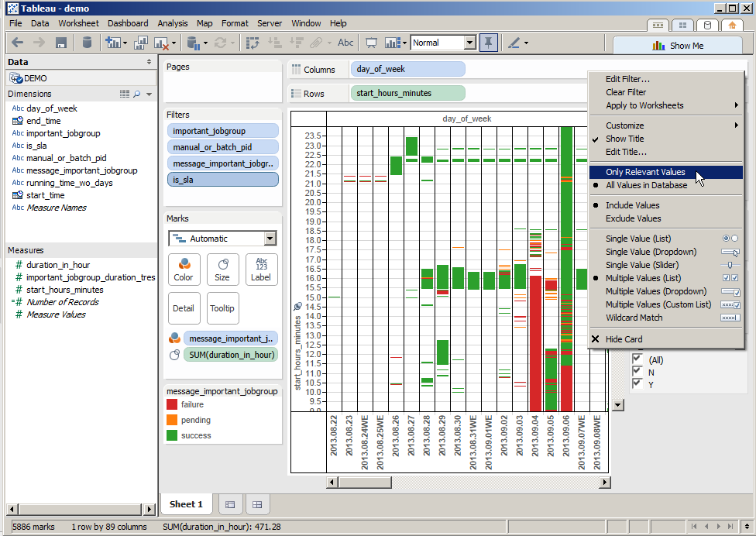756x536 pixels.
Task: Open the highlight pen dropdown arrow
Action: pos(526,43)
